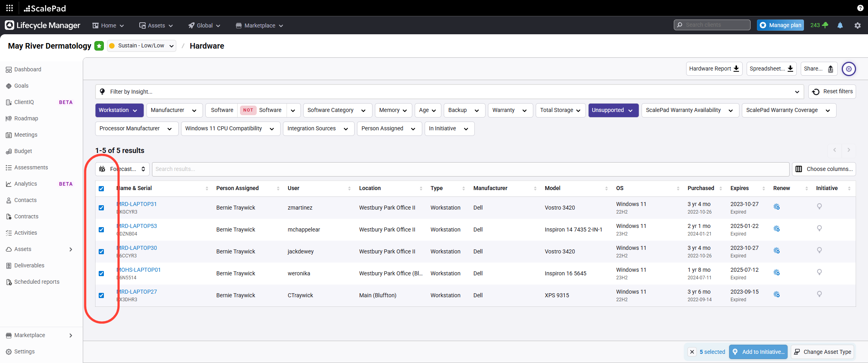Viewport: 868px width, 363px height.
Task: Click initiative lightbulb icon for MRD-LAPTOP53
Action: pyautogui.click(x=819, y=229)
